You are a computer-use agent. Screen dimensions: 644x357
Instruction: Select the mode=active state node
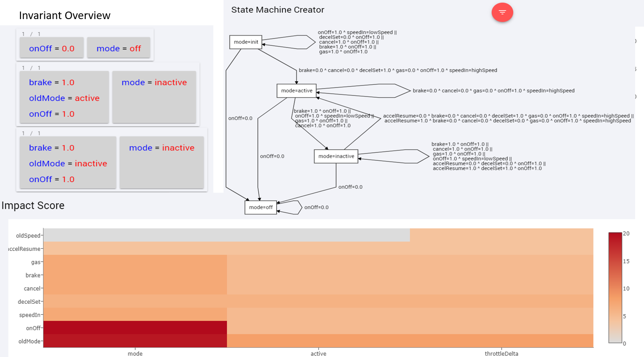[296, 91]
